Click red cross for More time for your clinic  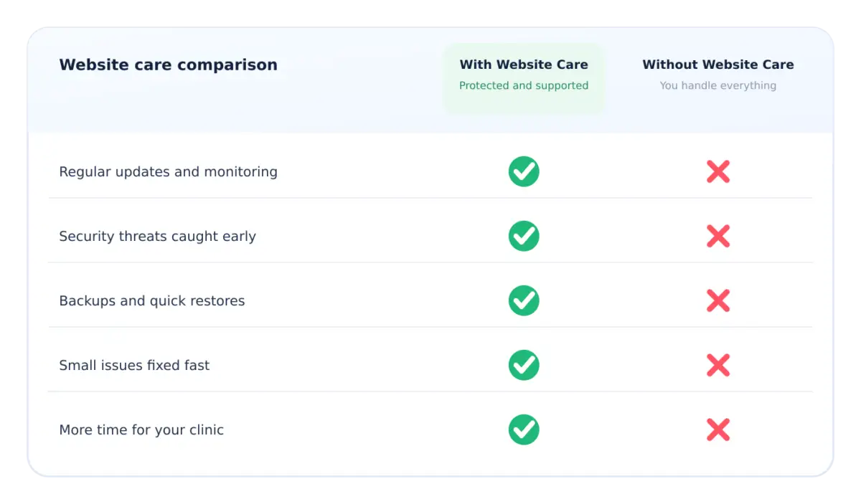tap(718, 429)
